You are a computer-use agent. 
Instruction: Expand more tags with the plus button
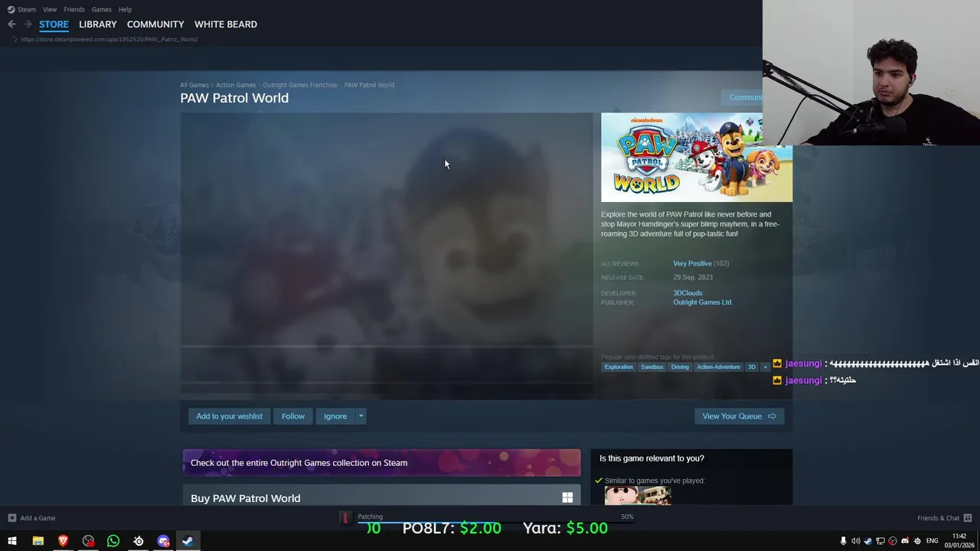coord(765,367)
